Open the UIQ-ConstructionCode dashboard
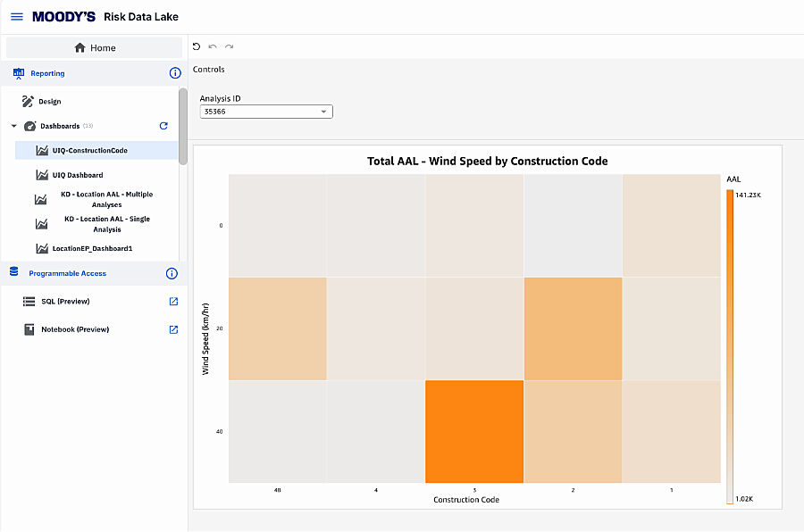Screen dimensions: 804x532 click(96, 150)
